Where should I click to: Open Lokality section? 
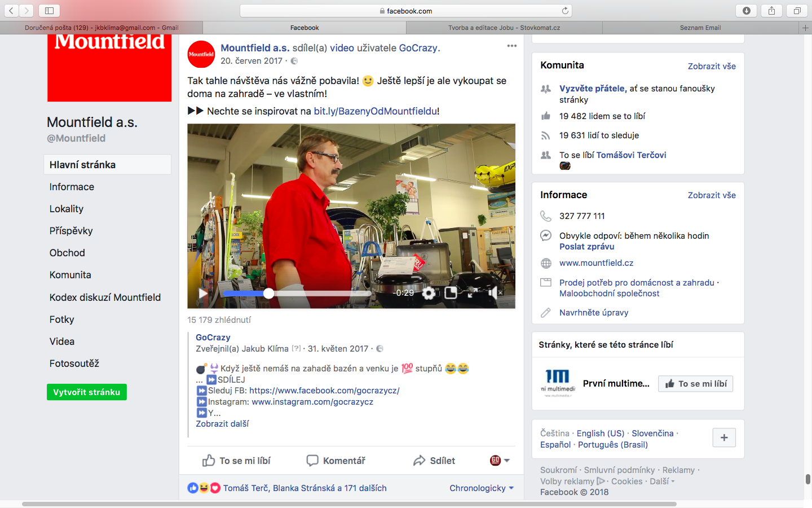(x=67, y=209)
